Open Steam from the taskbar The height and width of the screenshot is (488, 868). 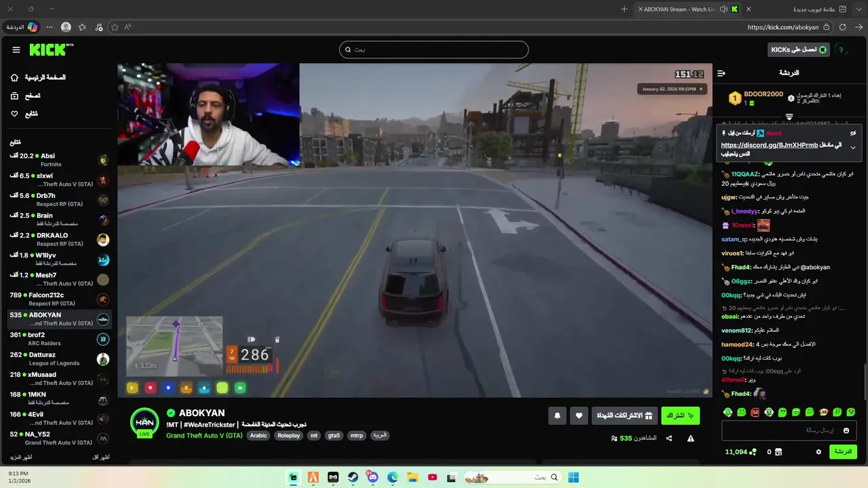point(353,477)
